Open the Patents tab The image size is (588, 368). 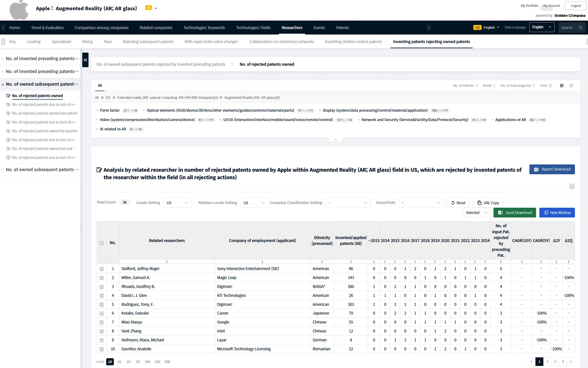tap(342, 28)
